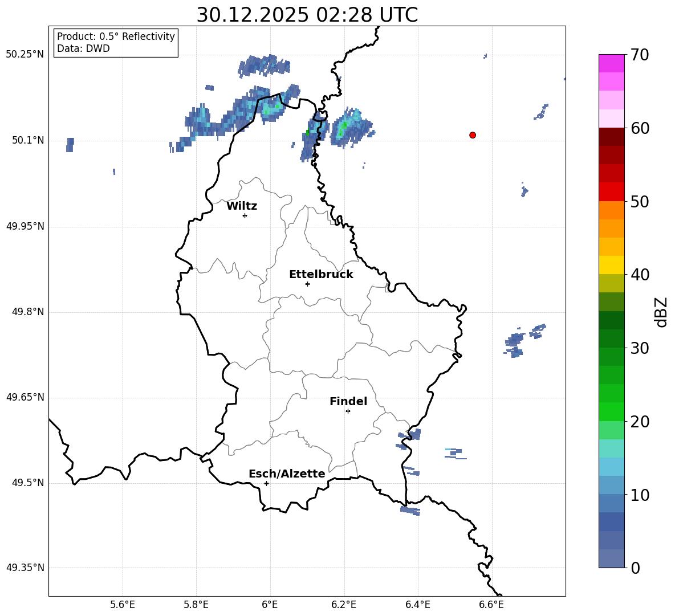Click the 49.35°N latitude label
This screenshot has height=616, width=675.
click(x=25, y=568)
